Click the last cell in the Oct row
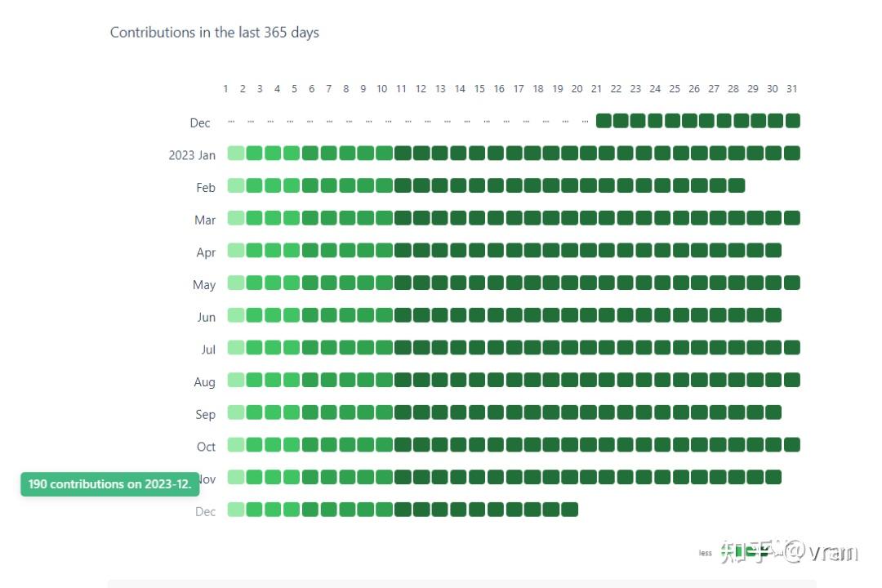Viewport: 882px width, 588px height. coord(792,445)
